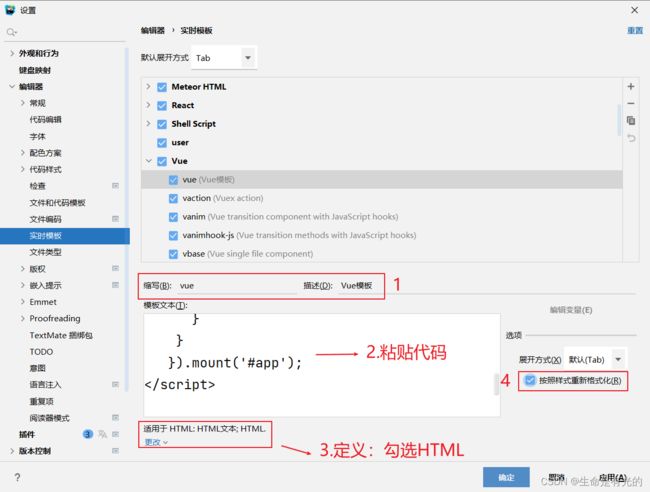Click the template list scrollbar

pyautogui.click(x=619, y=120)
